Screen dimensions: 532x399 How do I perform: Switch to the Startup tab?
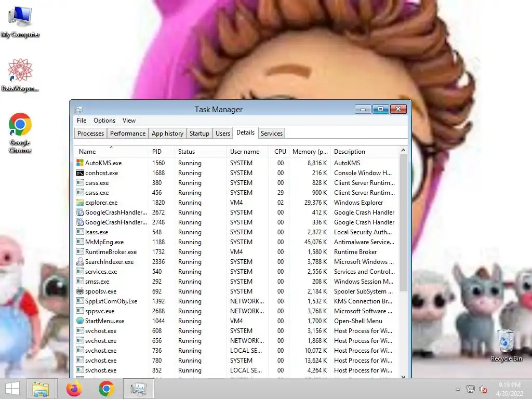[x=199, y=134]
